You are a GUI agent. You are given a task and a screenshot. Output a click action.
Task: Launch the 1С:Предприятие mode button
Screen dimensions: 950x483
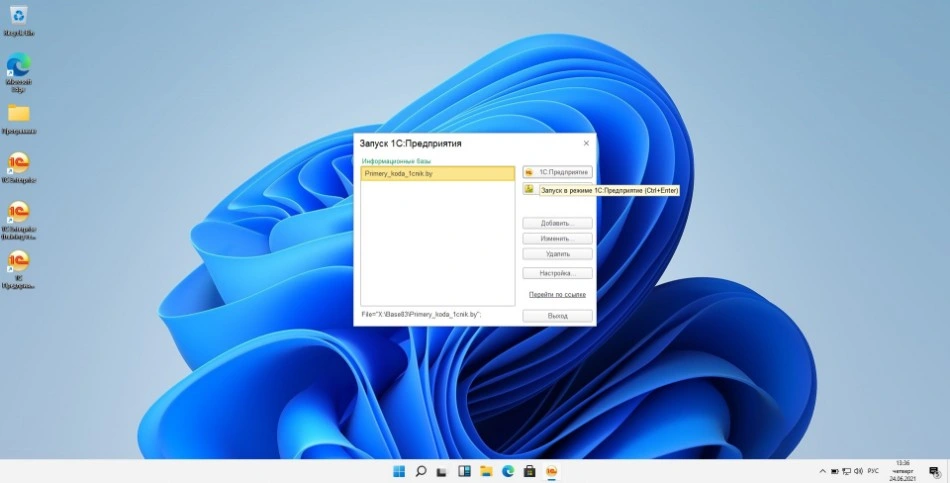[557, 172]
